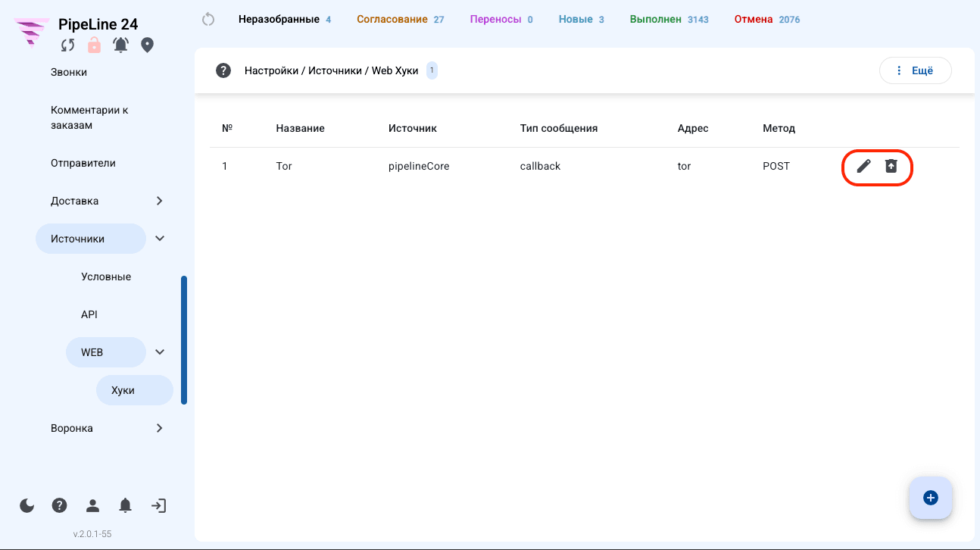The image size is (980, 550).
Task: Expand the Доставка section chevron
Action: 159,201
